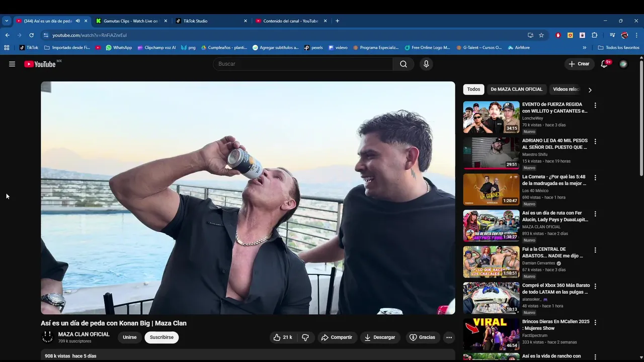Like the video with thumbs up

click(283, 337)
